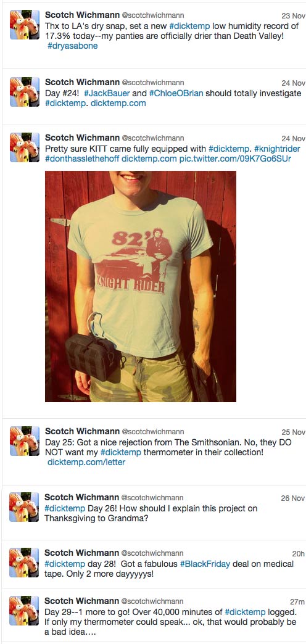Open the dicktemp.com/letter link
Viewport: 306px width, 644px height.
[x=86, y=462]
